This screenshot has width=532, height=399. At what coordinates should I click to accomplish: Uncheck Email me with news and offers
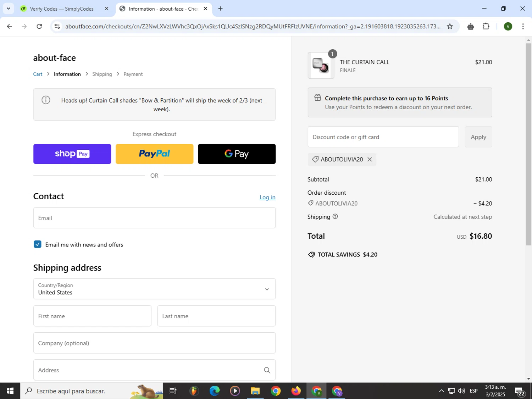[x=38, y=244]
